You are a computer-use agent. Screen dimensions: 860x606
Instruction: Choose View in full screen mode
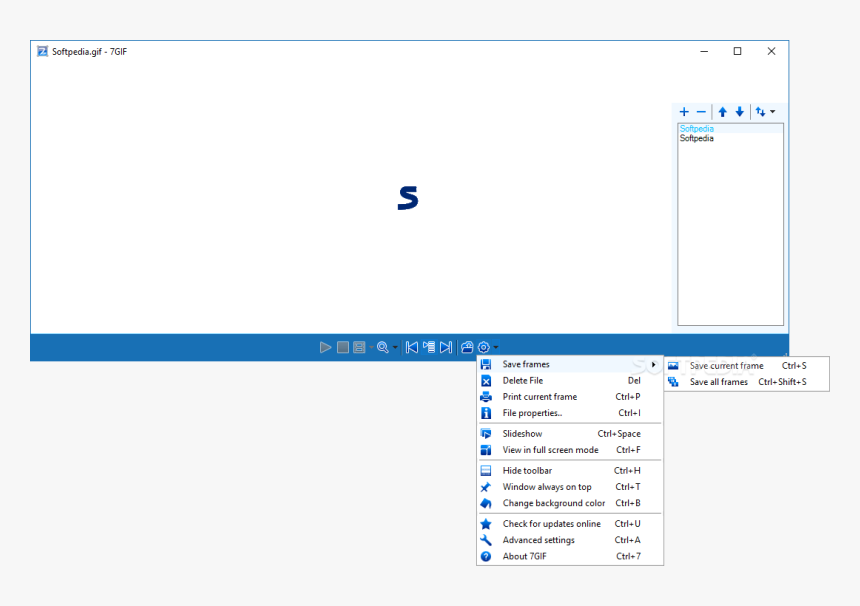570,450
